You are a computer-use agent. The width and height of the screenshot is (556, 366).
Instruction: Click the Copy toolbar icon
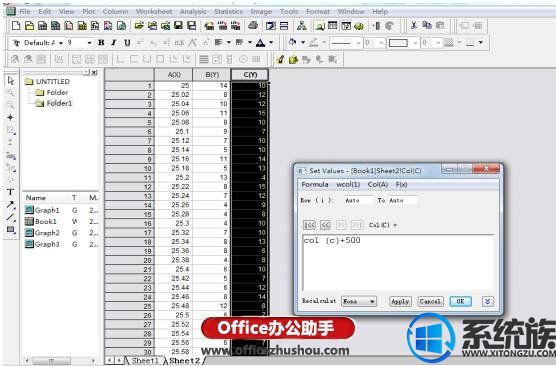[427, 26]
